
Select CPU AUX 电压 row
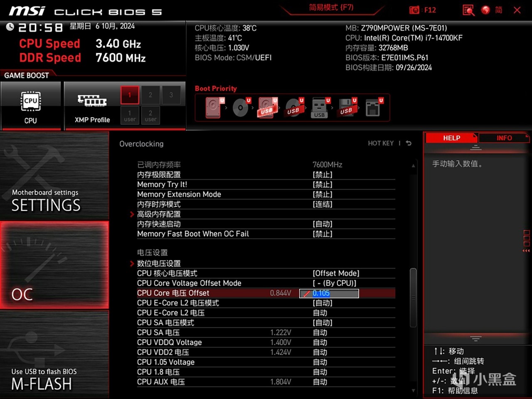(x=266, y=382)
